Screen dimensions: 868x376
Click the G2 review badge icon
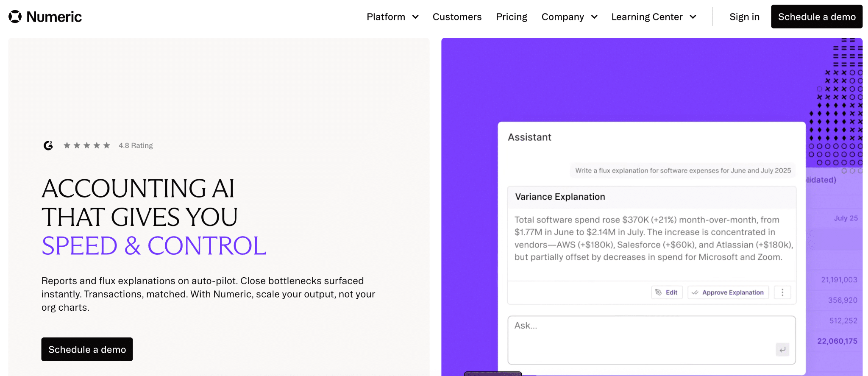click(x=48, y=145)
